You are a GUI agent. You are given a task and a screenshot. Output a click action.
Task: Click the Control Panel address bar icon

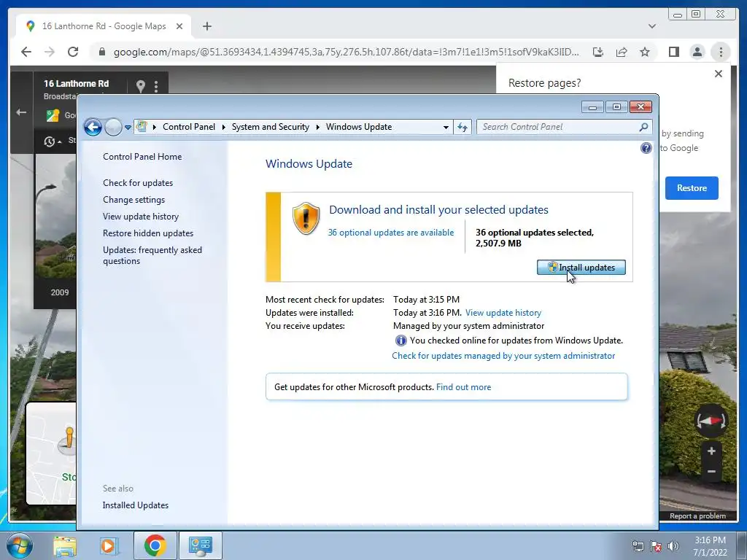(x=142, y=127)
